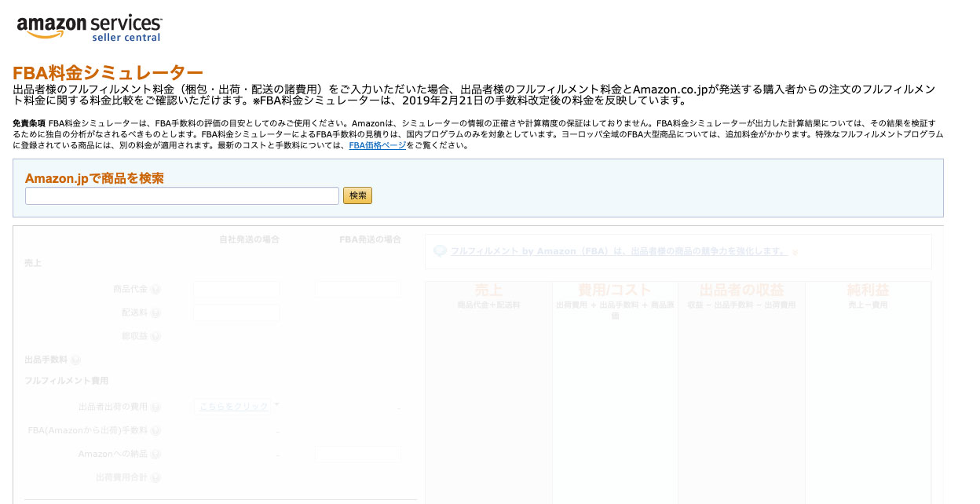The height and width of the screenshot is (504, 980).
Task: Click the 自社発送の場合 column header
Action: 249,239
